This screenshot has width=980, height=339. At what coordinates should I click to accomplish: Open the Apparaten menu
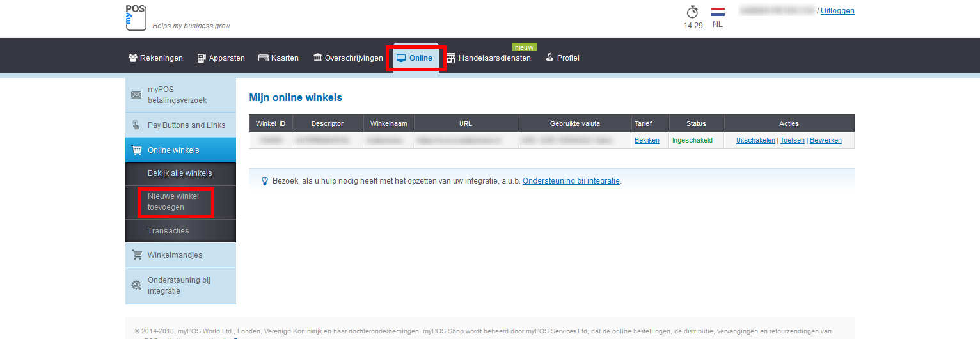click(x=221, y=58)
